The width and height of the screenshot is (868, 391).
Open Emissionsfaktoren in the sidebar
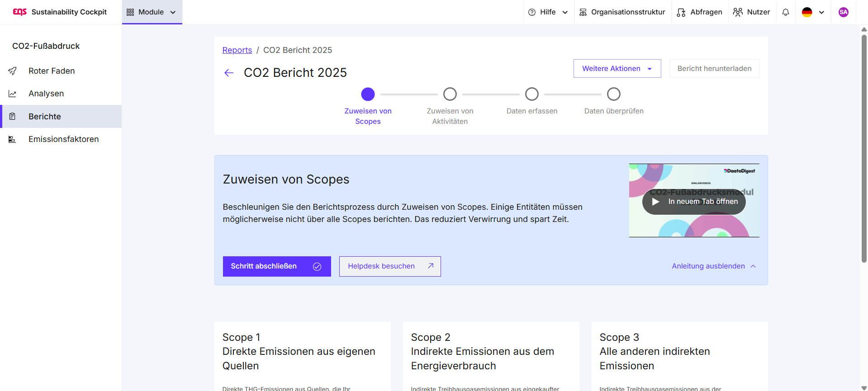point(63,139)
